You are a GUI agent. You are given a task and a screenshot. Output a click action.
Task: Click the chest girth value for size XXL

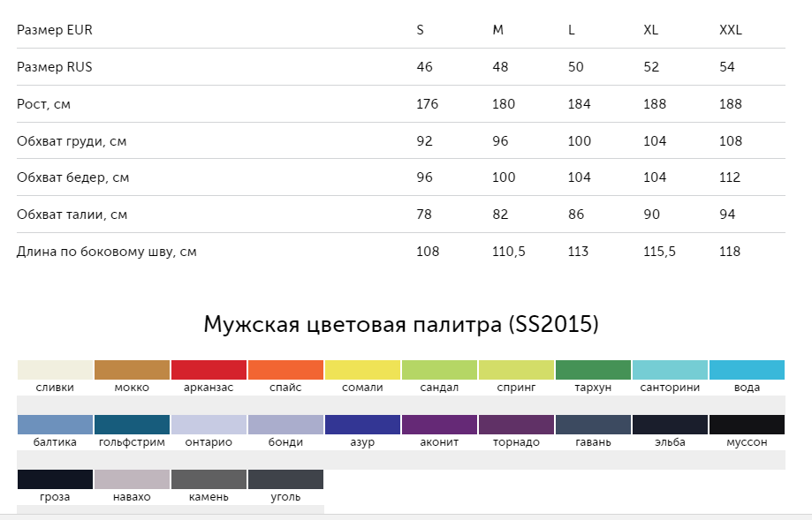point(731,141)
